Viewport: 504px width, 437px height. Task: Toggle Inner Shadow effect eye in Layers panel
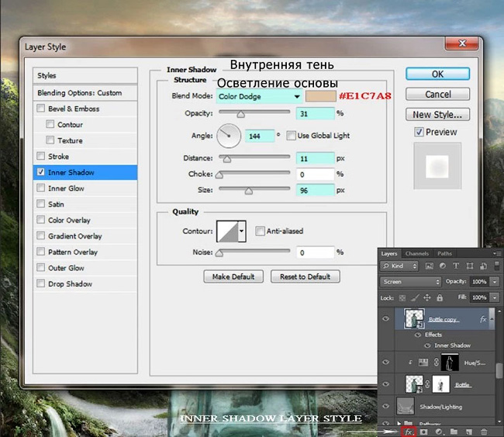click(x=427, y=345)
